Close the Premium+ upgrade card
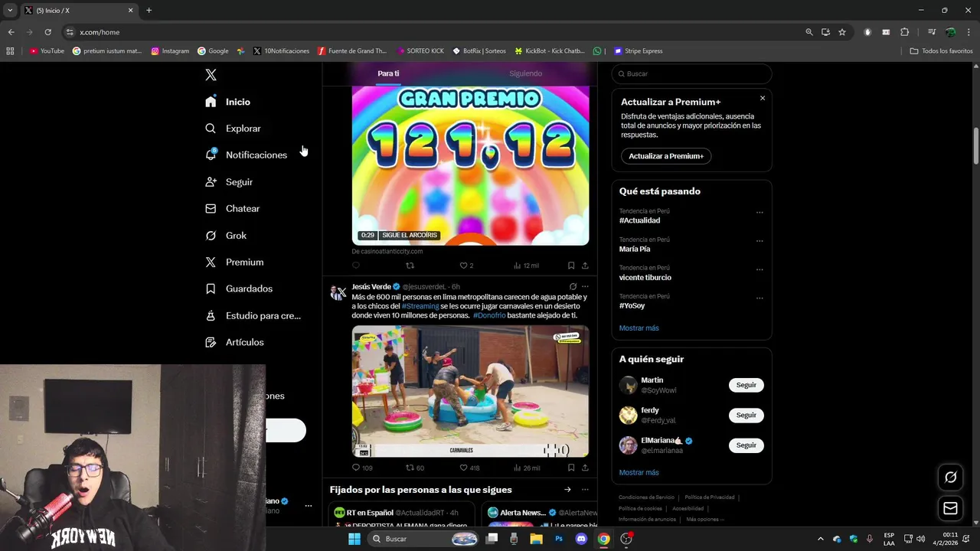980x551 pixels. [762, 98]
